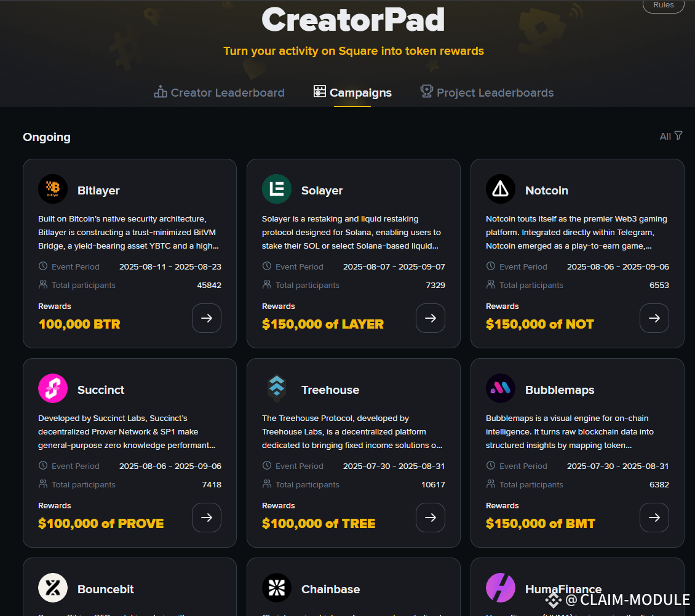Click Notcoin Event Period clock icon

(491, 266)
